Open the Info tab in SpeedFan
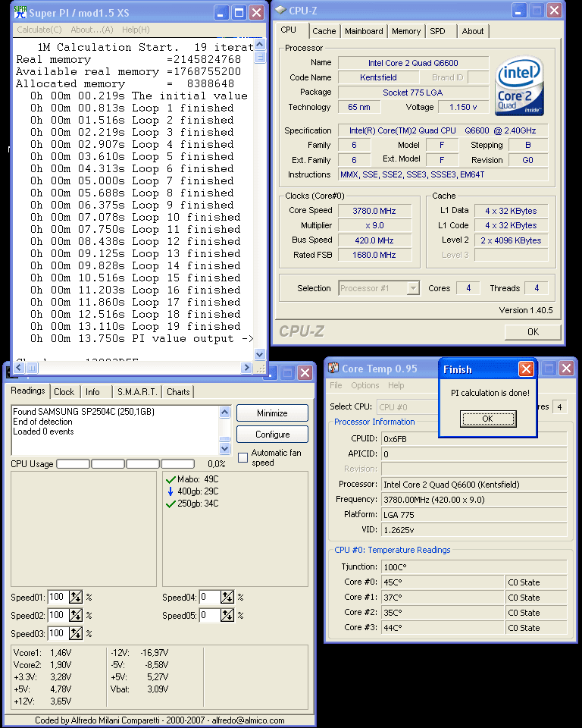 92,392
